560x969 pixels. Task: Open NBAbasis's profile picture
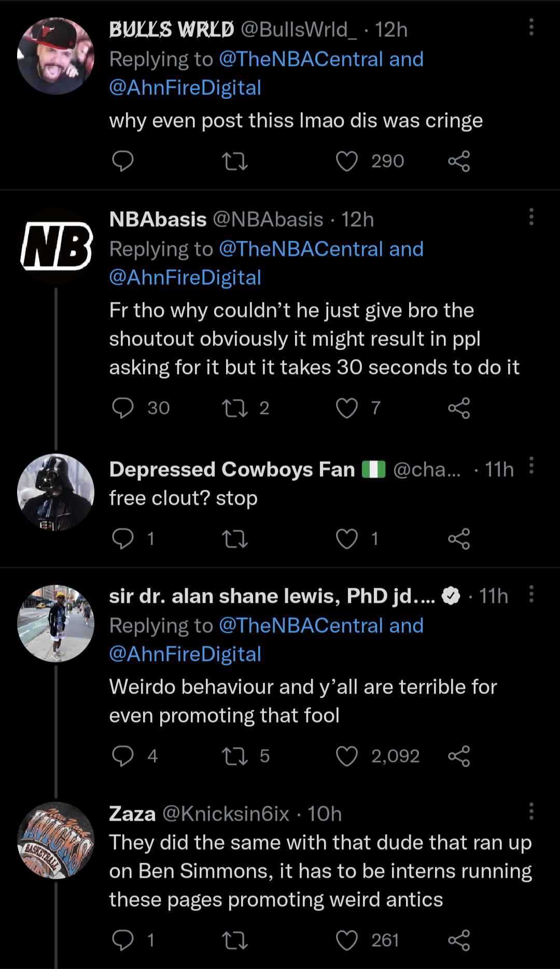[55, 248]
